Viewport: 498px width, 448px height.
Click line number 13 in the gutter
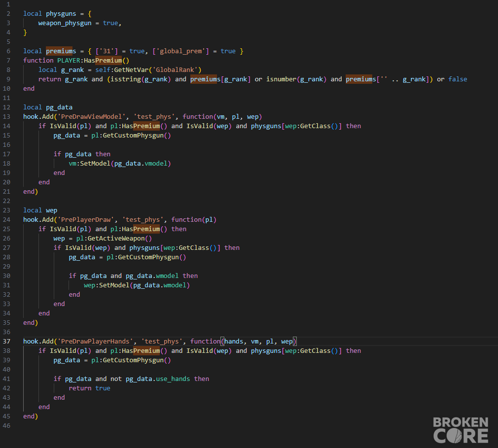7,116
